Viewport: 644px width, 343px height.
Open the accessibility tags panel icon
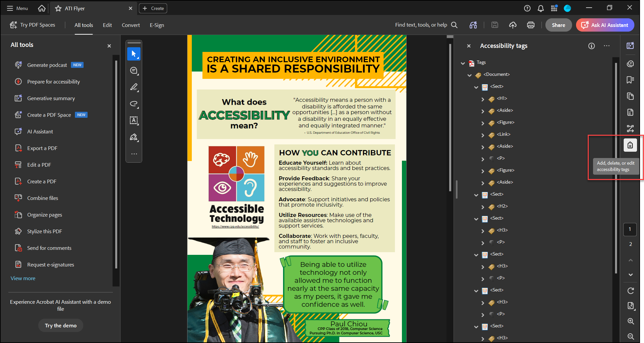[630, 145]
